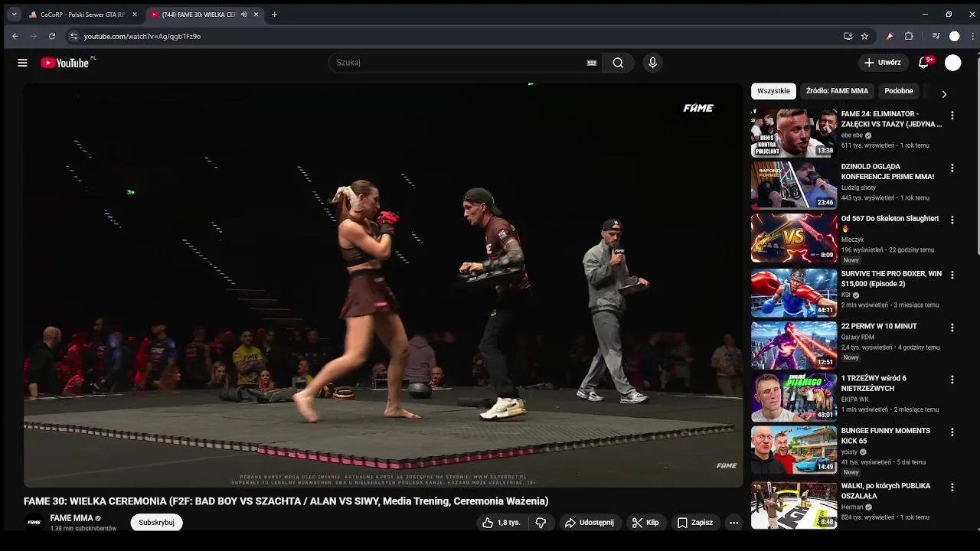The width and height of the screenshot is (980, 551).
Task: Open the FAME MMA channel avatar
Action: pyautogui.click(x=34, y=523)
